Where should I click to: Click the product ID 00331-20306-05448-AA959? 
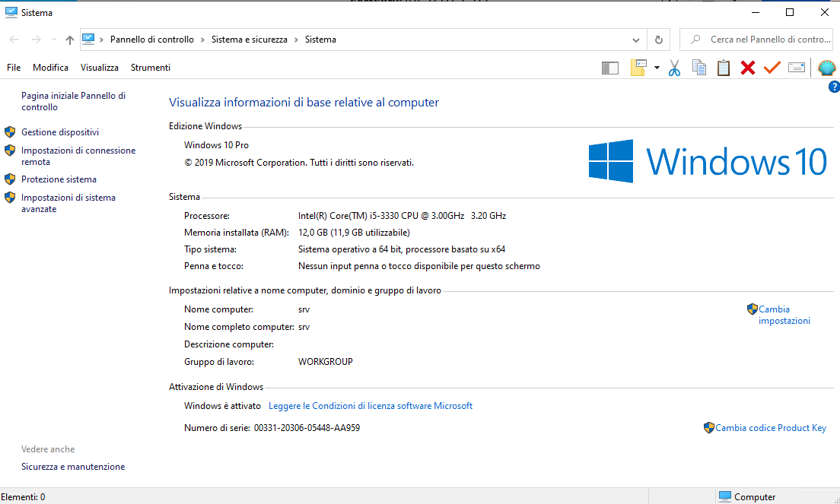[x=307, y=428]
